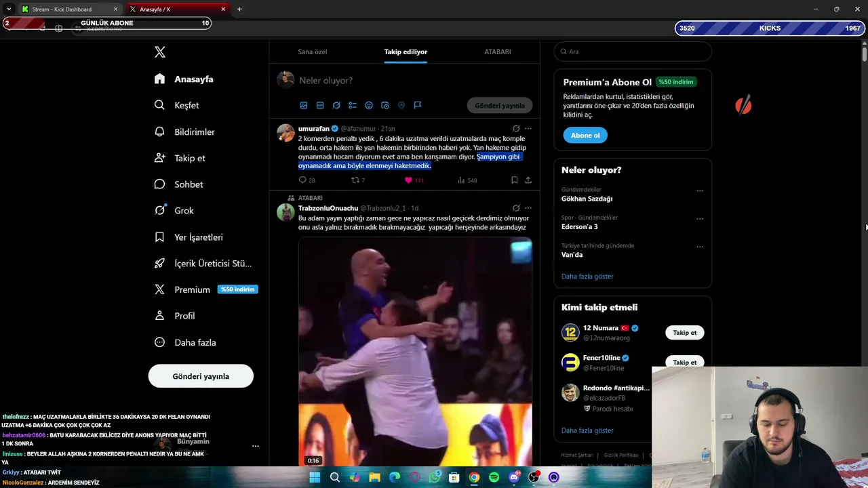The height and width of the screenshot is (488, 868).
Task: Click the composer Gönderi yayınla button
Action: pyautogui.click(x=500, y=106)
